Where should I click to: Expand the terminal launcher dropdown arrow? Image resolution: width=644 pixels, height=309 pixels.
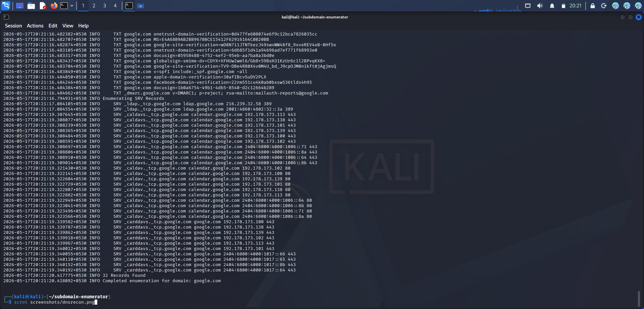(72, 6)
